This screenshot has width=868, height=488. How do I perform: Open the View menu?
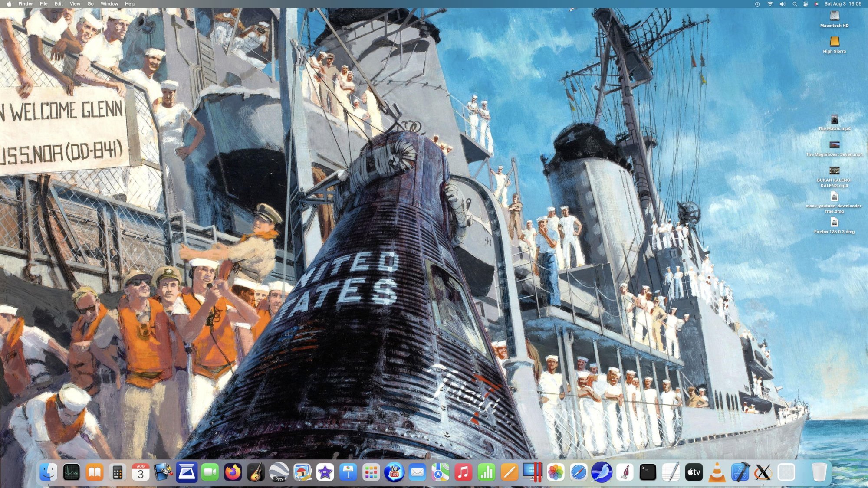(x=75, y=4)
